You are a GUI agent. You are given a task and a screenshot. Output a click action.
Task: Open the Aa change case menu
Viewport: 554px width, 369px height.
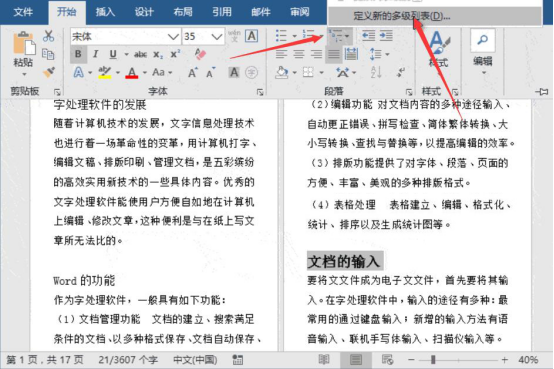161,73
